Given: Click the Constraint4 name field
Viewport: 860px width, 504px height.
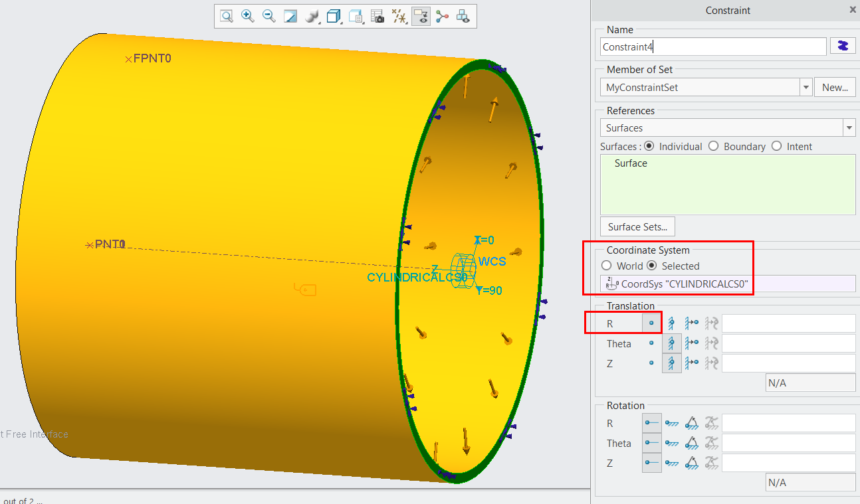Looking at the screenshot, I should coord(712,46).
